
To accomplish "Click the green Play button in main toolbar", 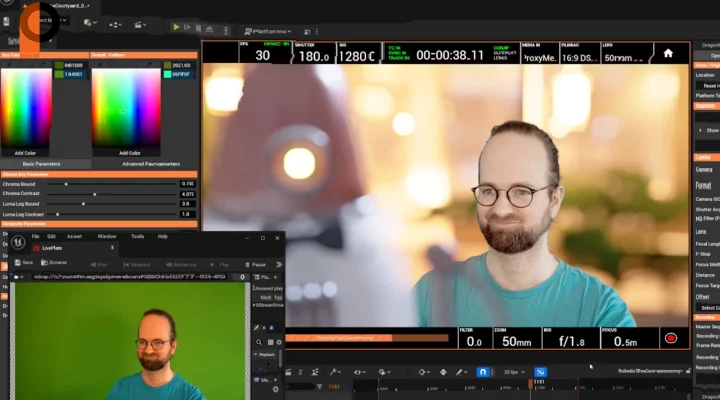I will (x=176, y=28).
